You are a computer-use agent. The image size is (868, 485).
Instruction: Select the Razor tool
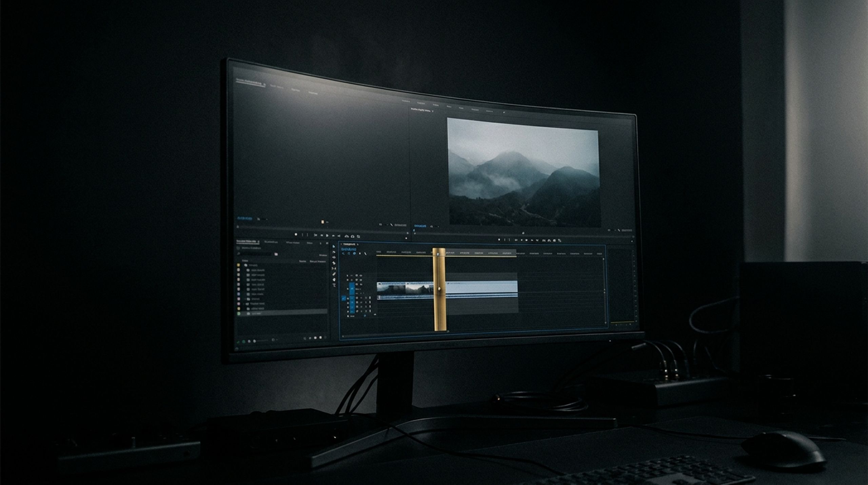(334, 263)
